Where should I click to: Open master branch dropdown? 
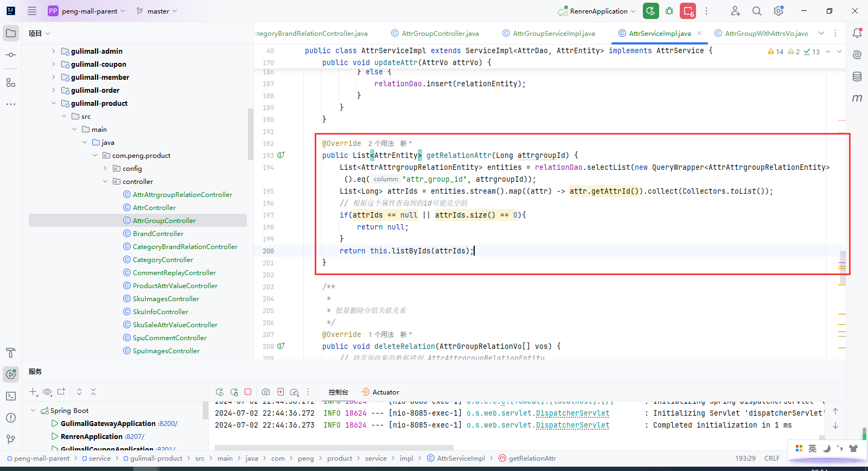157,11
